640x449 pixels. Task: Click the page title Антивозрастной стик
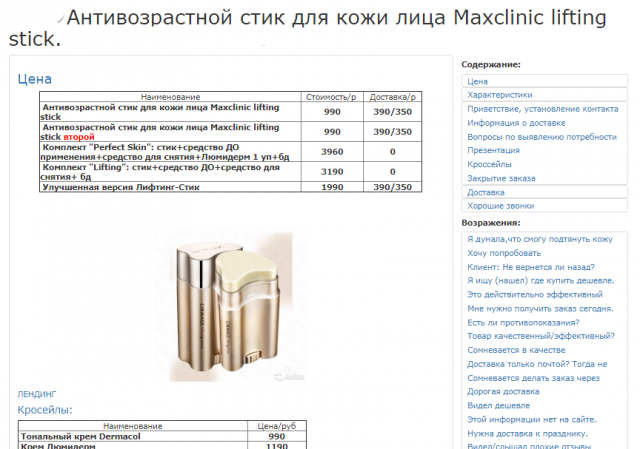click(307, 28)
